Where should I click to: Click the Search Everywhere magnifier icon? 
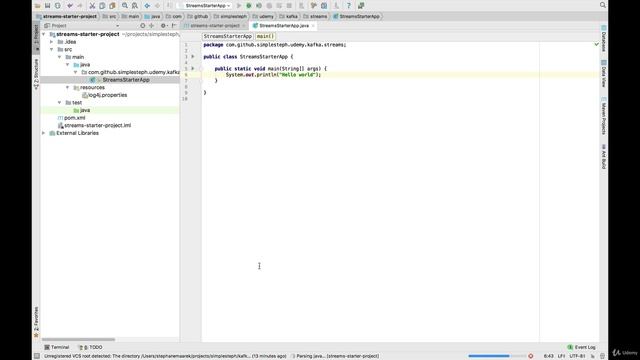(602, 5)
